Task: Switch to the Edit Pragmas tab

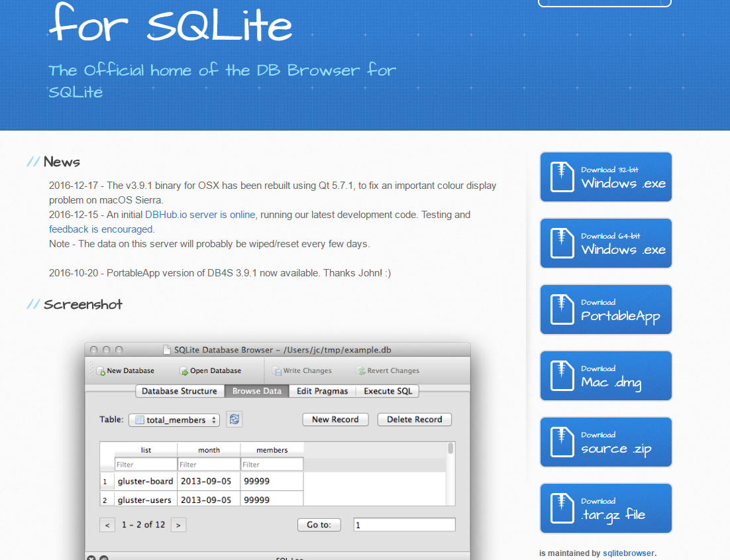Action: coord(322,391)
